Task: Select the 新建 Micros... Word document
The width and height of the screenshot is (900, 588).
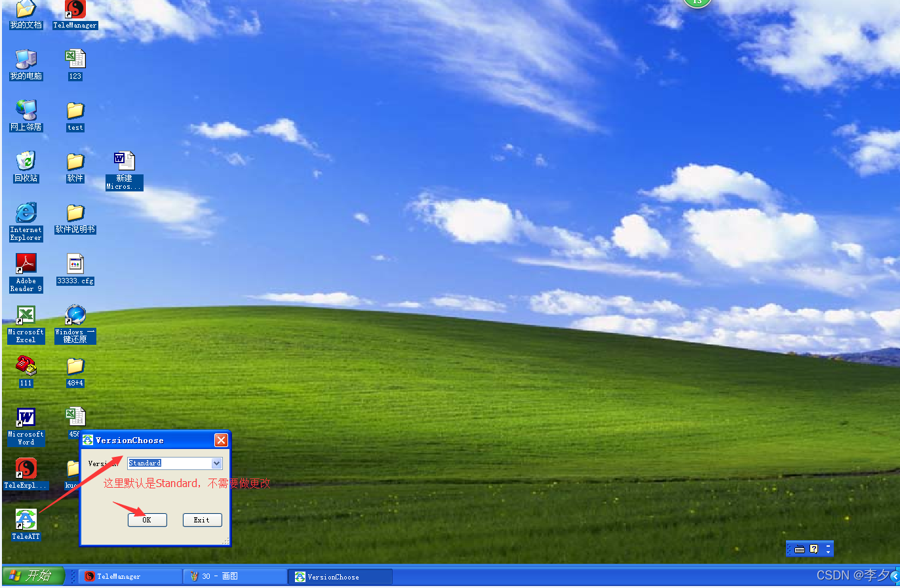Action: coord(124,170)
